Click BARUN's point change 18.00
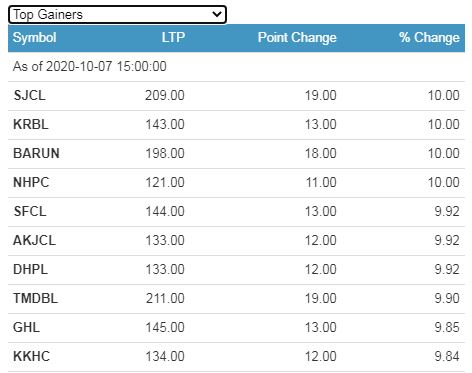The width and height of the screenshot is (472, 373). [x=321, y=154]
